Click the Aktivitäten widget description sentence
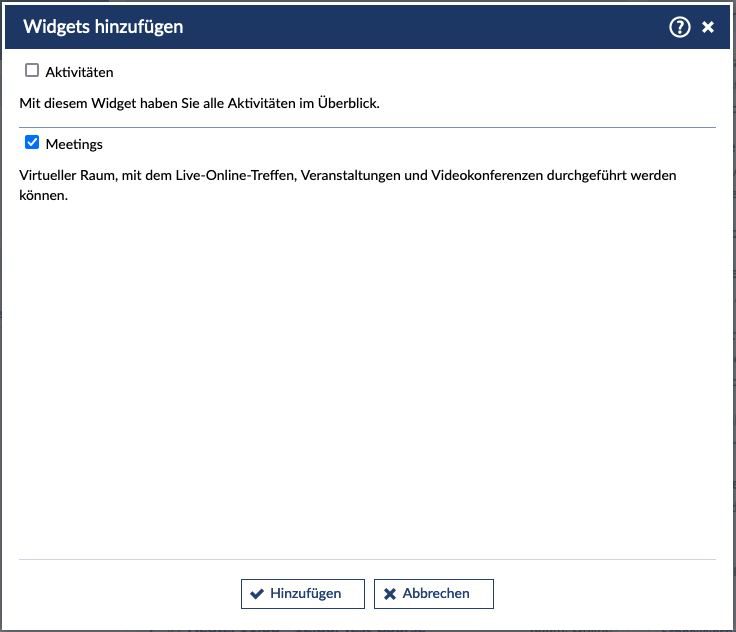The width and height of the screenshot is (736, 632). click(200, 102)
